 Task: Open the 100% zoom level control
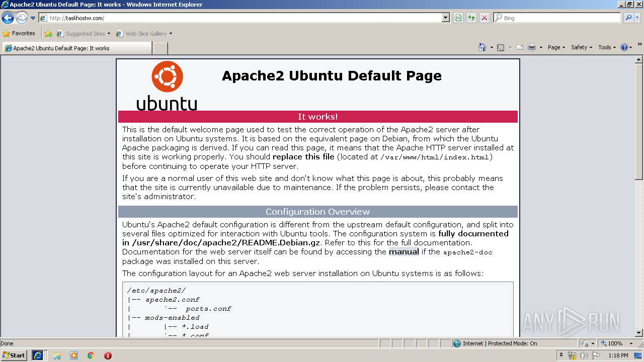[611, 343]
